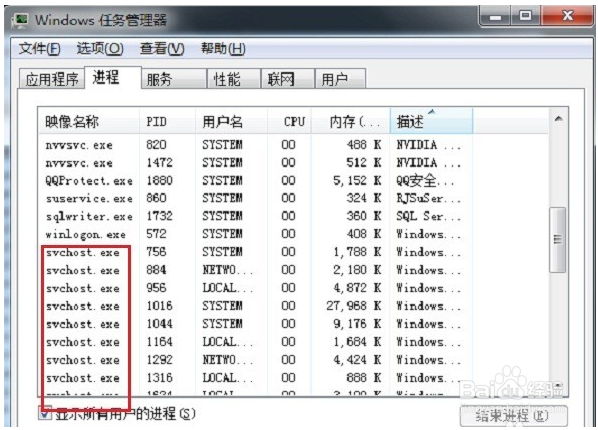Switch to the 联网 tab
This screenshot has height=430, width=598.
(x=288, y=79)
